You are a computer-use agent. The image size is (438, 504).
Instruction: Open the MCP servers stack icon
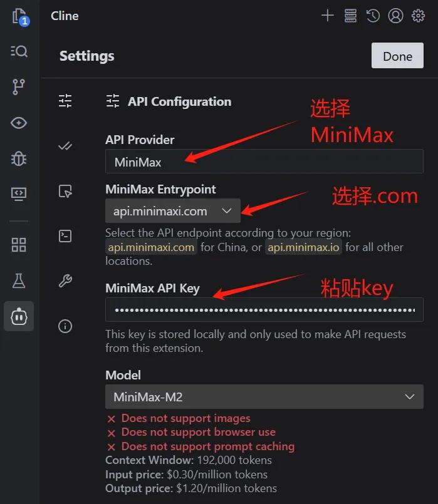coord(350,16)
